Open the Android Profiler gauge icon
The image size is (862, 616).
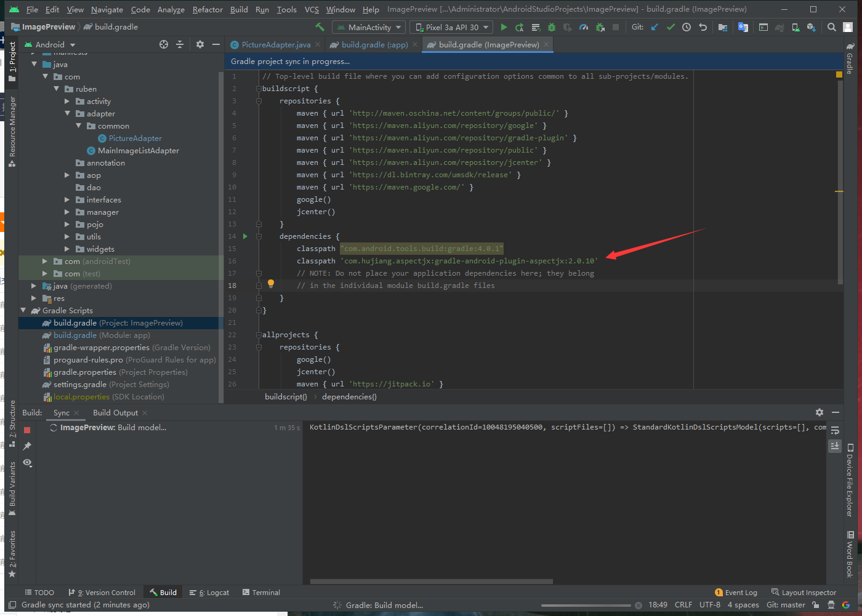[x=584, y=27]
